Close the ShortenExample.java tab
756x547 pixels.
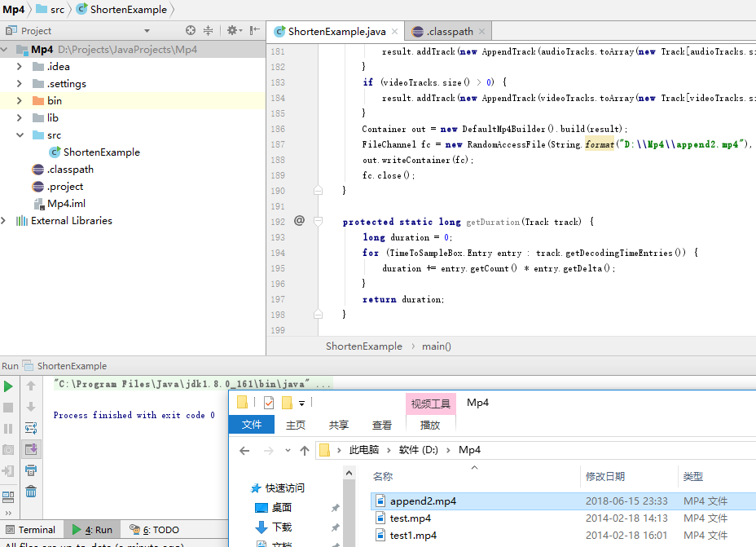point(394,31)
